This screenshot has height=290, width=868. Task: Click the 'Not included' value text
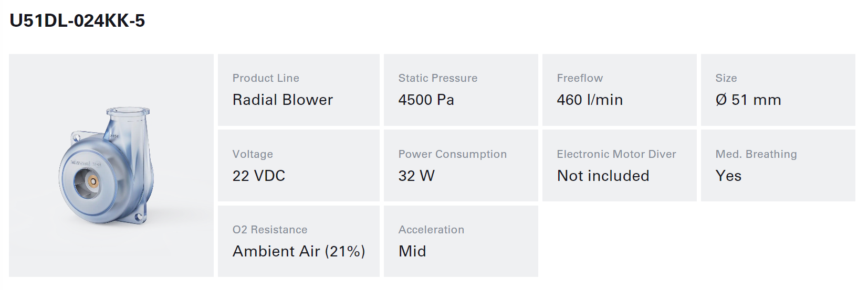603,176
